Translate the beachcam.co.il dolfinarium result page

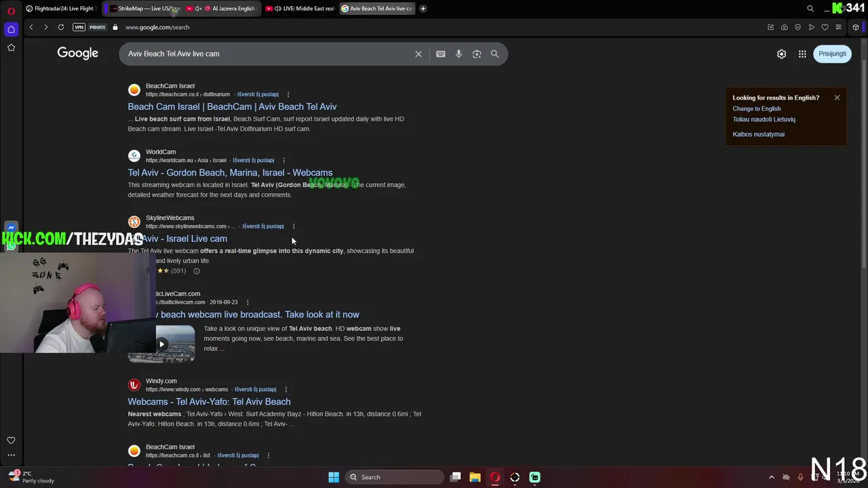(258, 94)
